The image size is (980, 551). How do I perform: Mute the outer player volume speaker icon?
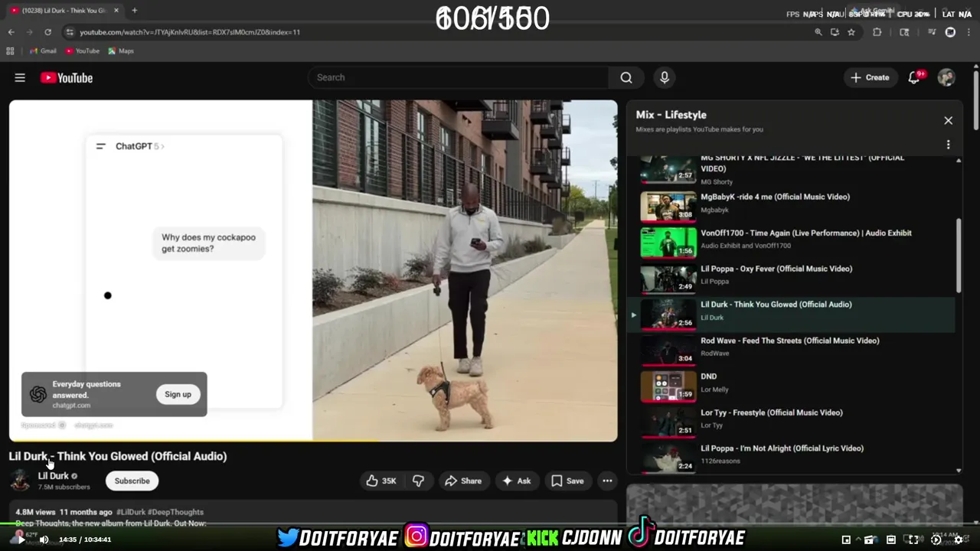click(44, 540)
